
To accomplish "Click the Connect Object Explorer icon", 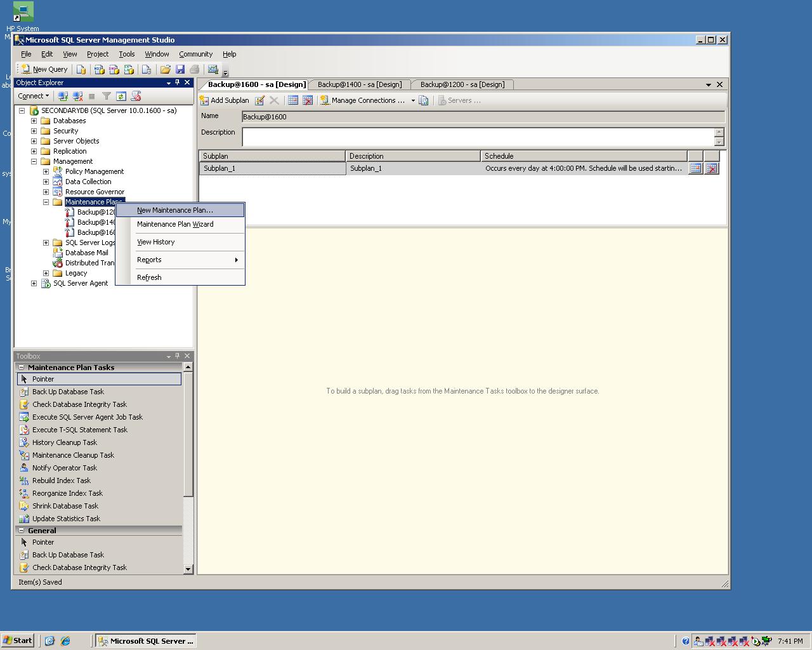I will 63,96.
